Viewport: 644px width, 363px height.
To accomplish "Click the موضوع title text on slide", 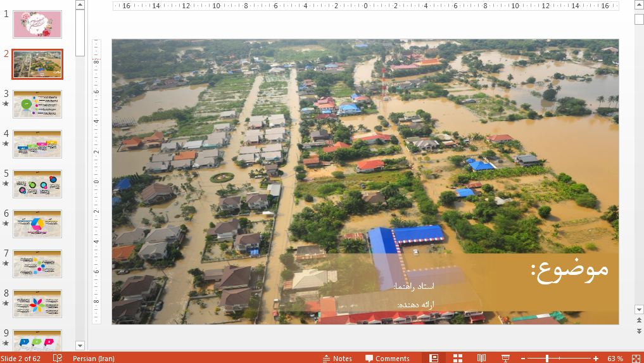I will click(569, 269).
